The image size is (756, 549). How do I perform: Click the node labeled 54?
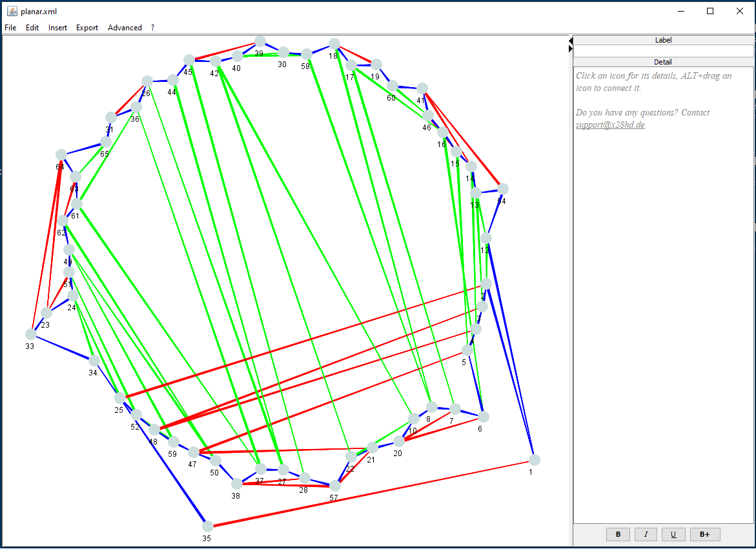coord(503,189)
